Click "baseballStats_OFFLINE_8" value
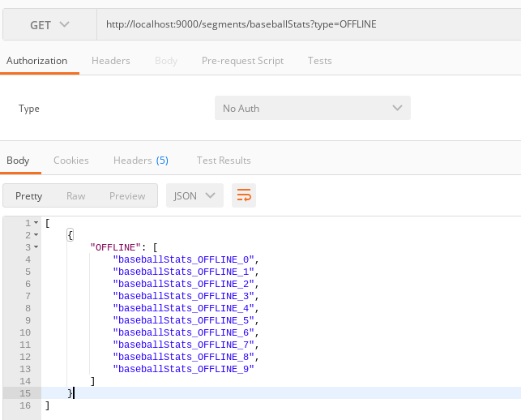The height and width of the screenshot is (420, 521). (x=183, y=357)
